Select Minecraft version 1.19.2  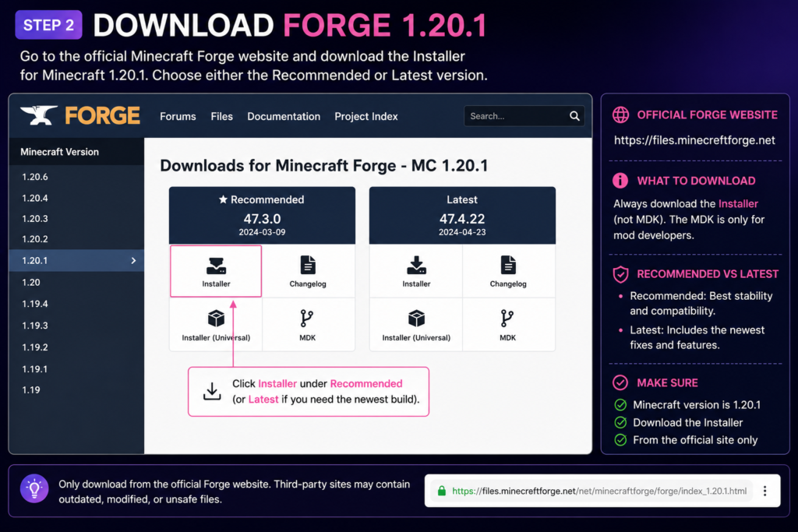point(76,347)
